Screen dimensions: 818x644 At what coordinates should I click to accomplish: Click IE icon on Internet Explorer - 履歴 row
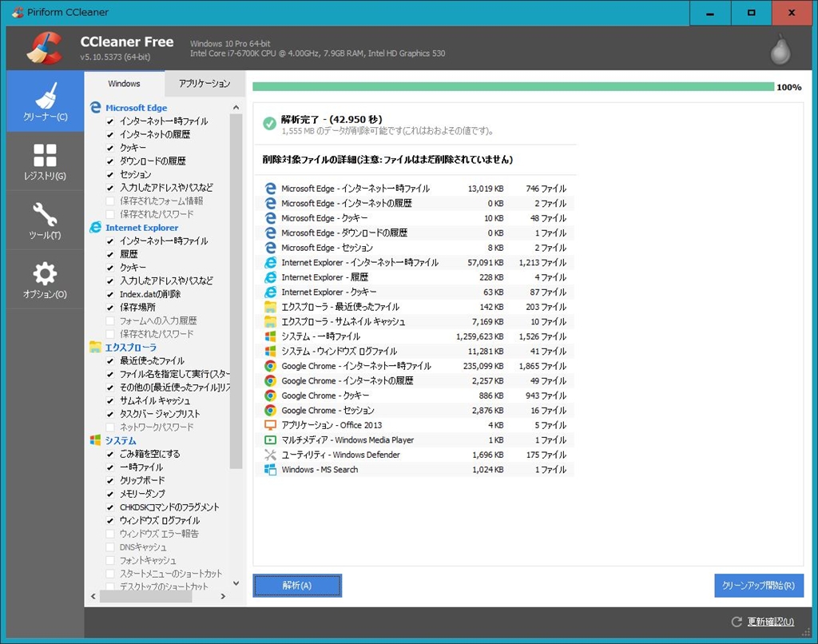[x=270, y=277]
